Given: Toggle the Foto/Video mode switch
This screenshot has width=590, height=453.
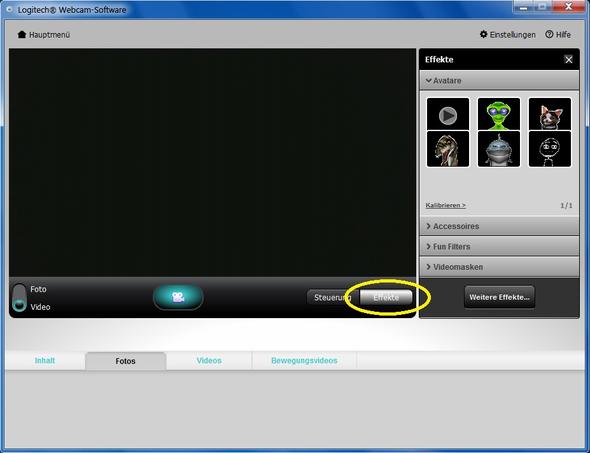Looking at the screenshot, I should click(19, 298).
